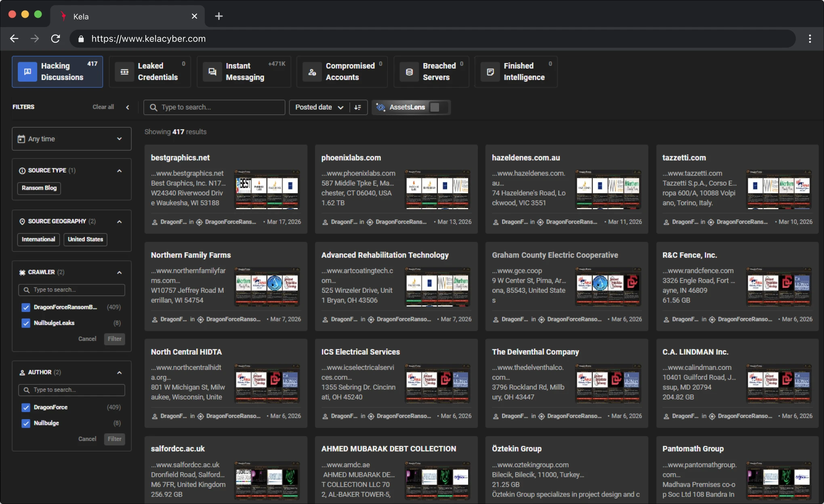Apply Filter in Crawler section
The width and height of the screenshot is (824, 504).
click(x=115, y=339)
